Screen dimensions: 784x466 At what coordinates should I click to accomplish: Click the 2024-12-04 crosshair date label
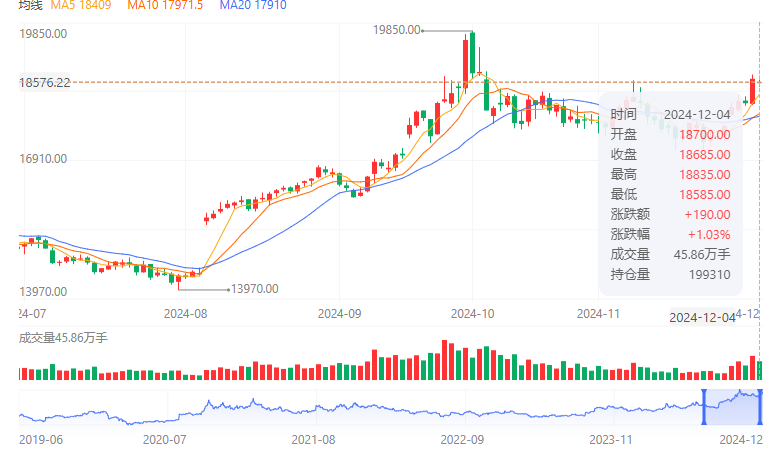click(702, 317)
